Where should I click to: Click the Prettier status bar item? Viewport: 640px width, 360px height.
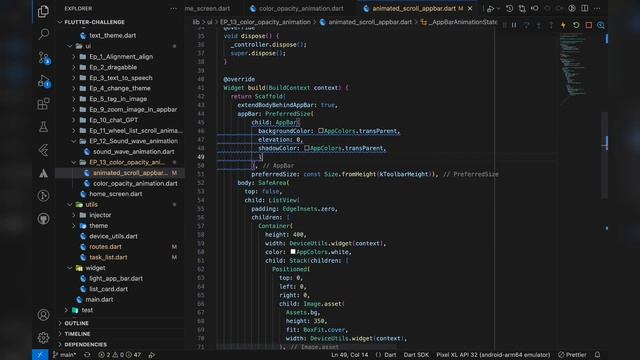click(572, 355)
